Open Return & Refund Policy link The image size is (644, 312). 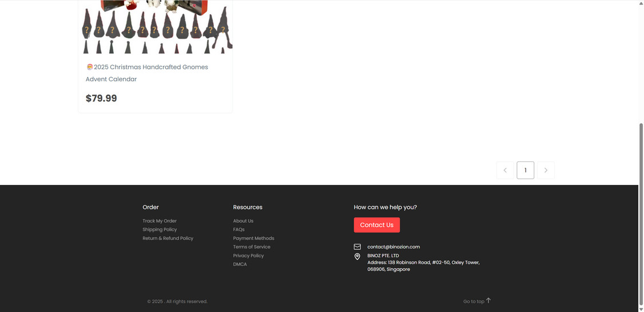coord(168,238)
